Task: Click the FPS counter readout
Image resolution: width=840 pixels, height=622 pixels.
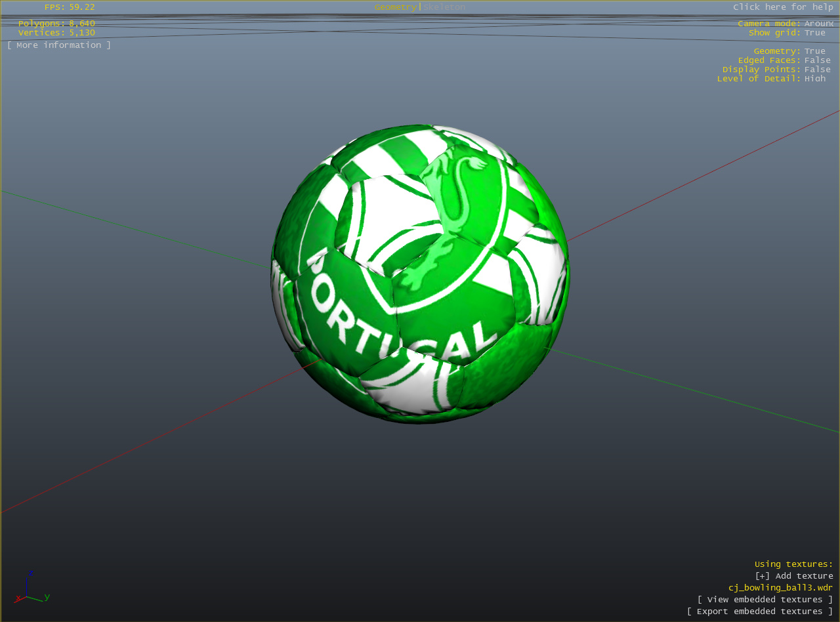Action: (70, 7)
